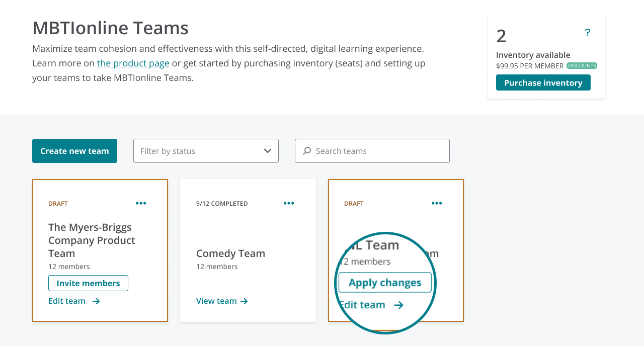Expand the Filter by status dropdown
Screen dimensions: 644x346
pyautogui.click(x=206, y=151)
